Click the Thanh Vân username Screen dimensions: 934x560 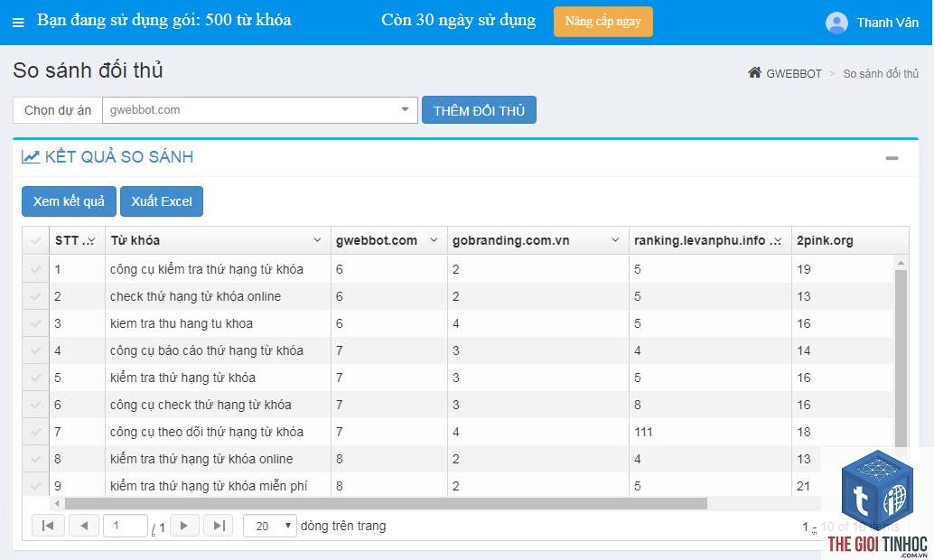888,23
